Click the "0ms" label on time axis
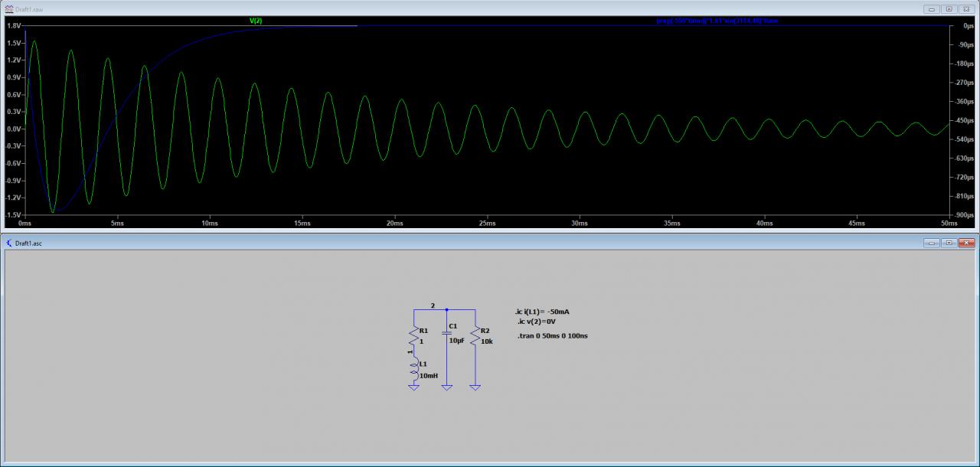The height and width of the screenshot is (467, 980). coord(25,224)
